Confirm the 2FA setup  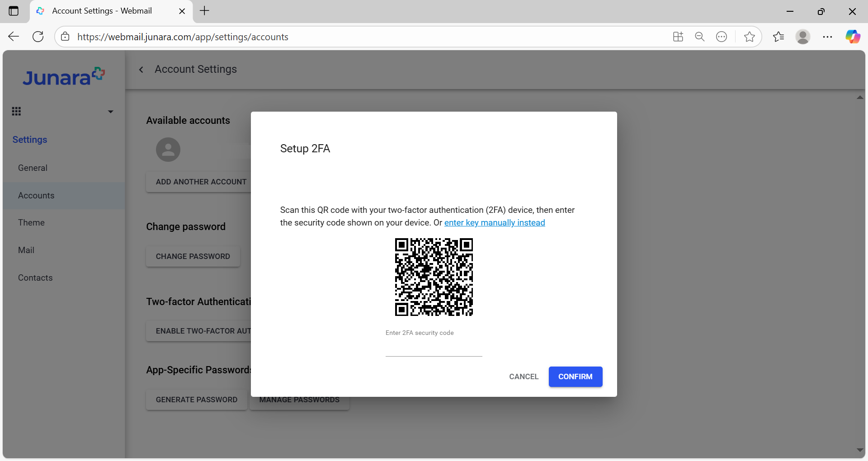576,376
